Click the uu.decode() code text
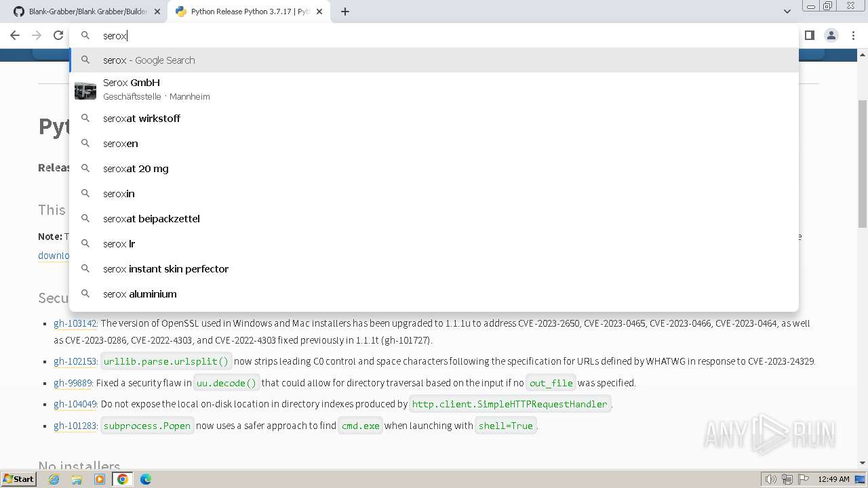Viewport: 868px width, 488px height. (x=226, y=383)
